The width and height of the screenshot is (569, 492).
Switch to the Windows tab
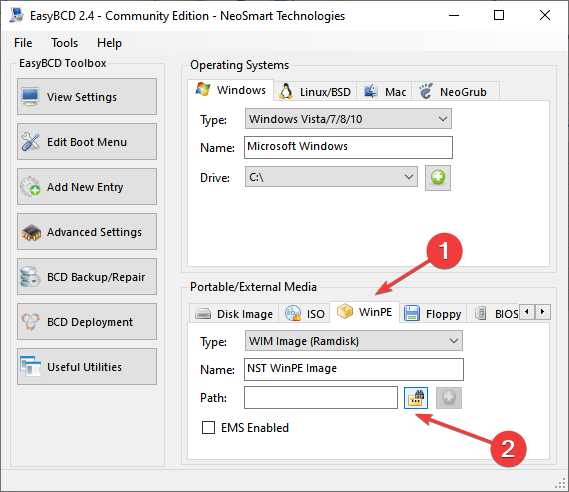[231, 90]
